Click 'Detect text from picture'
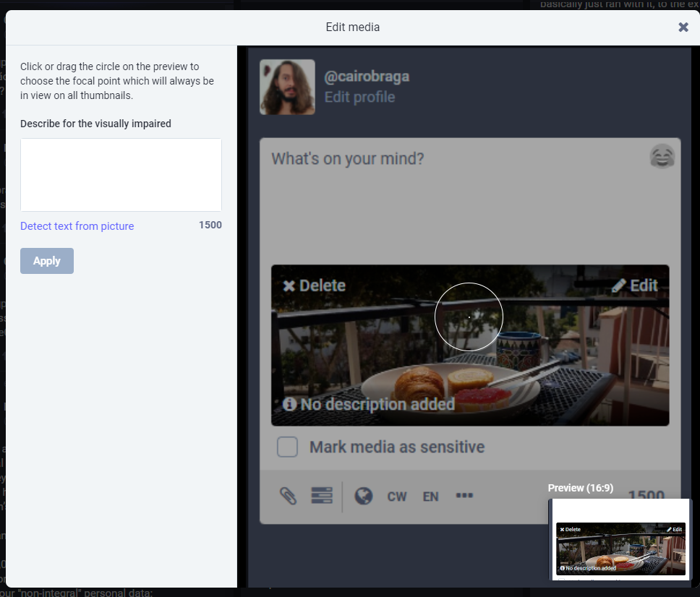The height and width of the screenshot is (597, 700). (77, 226)
